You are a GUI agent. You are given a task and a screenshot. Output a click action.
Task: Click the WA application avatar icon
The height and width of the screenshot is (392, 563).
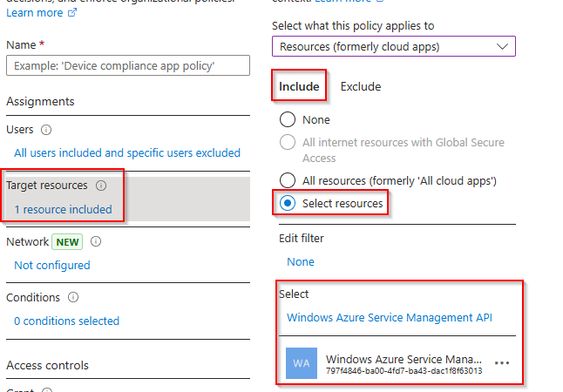[302, 363]
